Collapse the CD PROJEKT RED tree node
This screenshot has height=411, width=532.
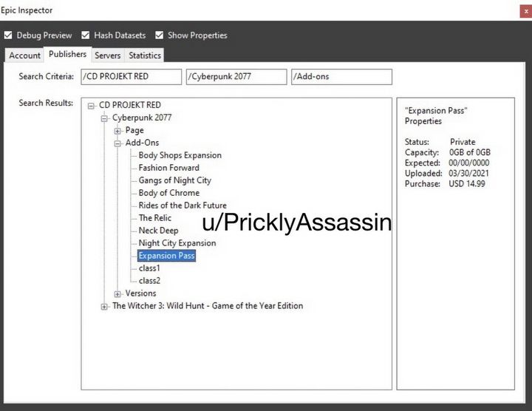(92, 106)
